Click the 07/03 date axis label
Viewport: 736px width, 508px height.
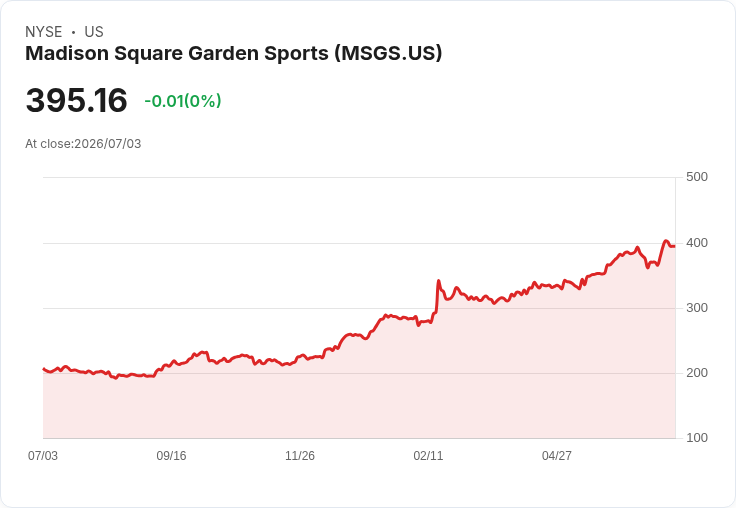(43, 455)
